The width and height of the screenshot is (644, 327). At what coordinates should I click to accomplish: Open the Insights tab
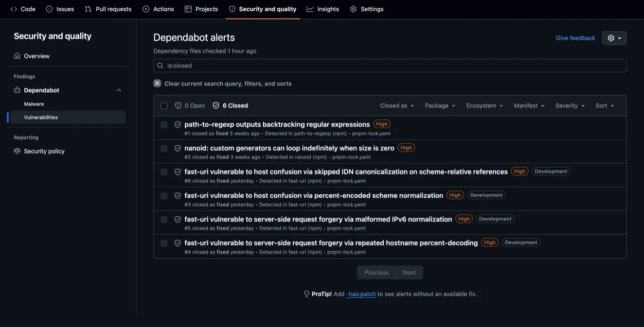tap(323, 9)
